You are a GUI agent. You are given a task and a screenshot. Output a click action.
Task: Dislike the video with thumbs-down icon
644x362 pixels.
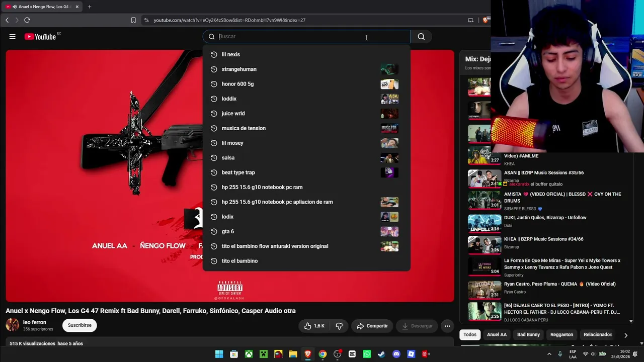[339, 326]
